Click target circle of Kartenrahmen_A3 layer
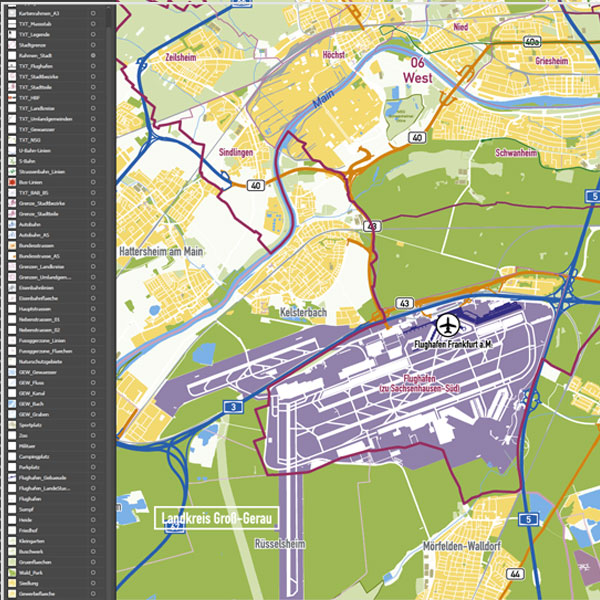 tap(93, 13)
